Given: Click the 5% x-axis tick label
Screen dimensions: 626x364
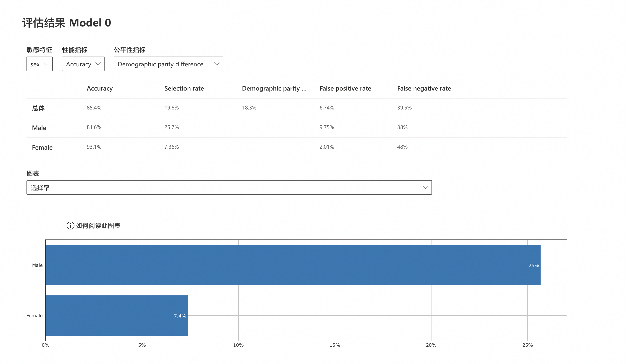Looking at the screenshot, I should (x=142, y=345).
